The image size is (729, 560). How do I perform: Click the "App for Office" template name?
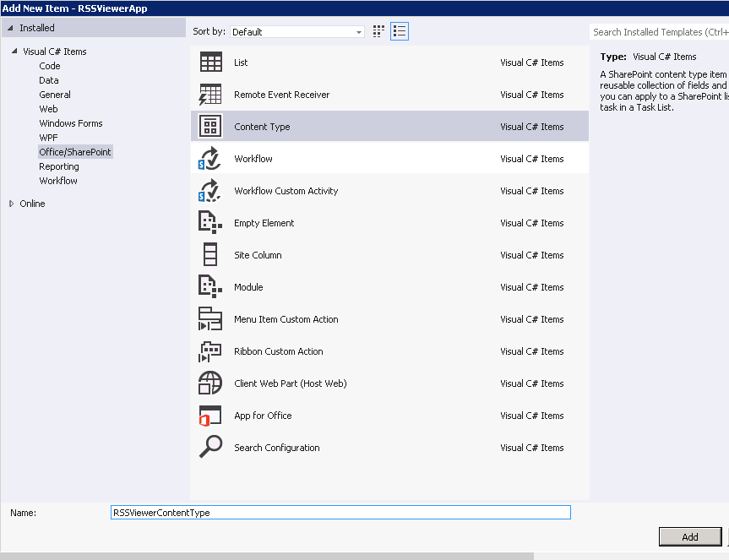263,415
